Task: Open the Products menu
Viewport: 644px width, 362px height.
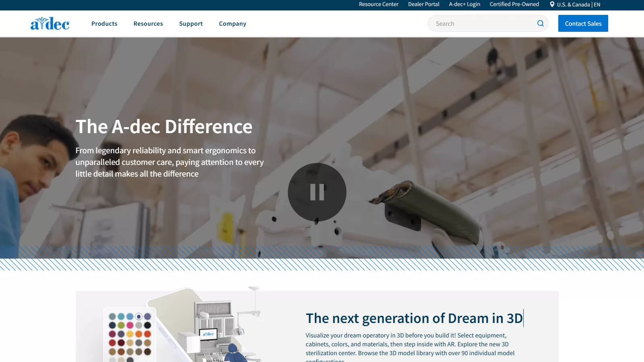Action: click(x=104, y=24)
